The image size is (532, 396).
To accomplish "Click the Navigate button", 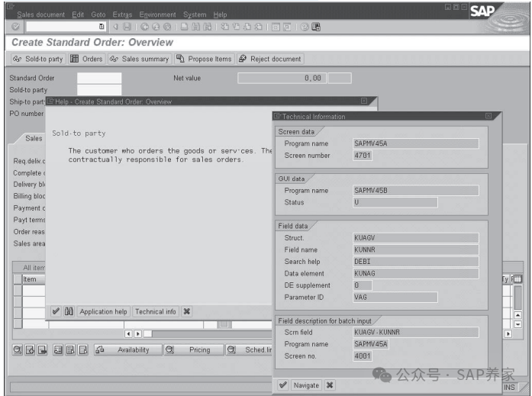I will (x=306, y=385).
